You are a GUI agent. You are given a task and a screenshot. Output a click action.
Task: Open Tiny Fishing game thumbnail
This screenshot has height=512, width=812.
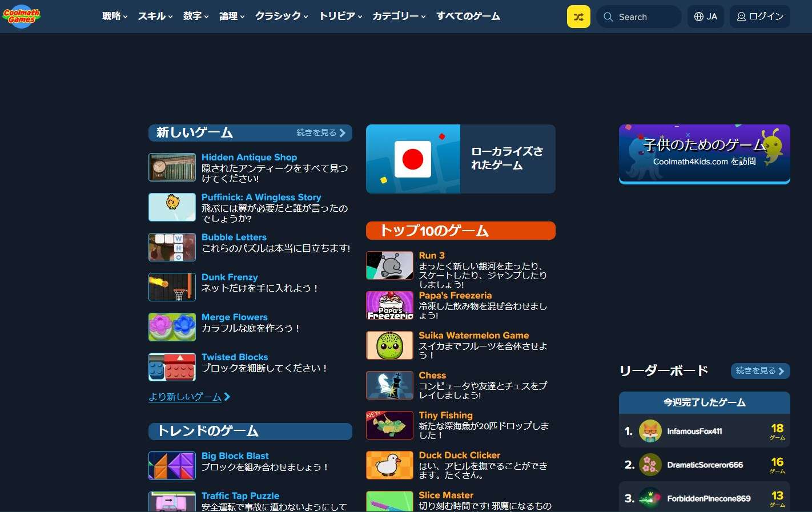point(389,425)
